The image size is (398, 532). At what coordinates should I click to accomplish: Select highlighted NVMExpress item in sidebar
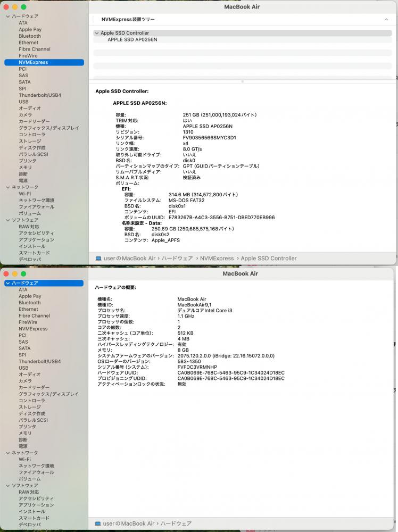[x=44, y=62]
